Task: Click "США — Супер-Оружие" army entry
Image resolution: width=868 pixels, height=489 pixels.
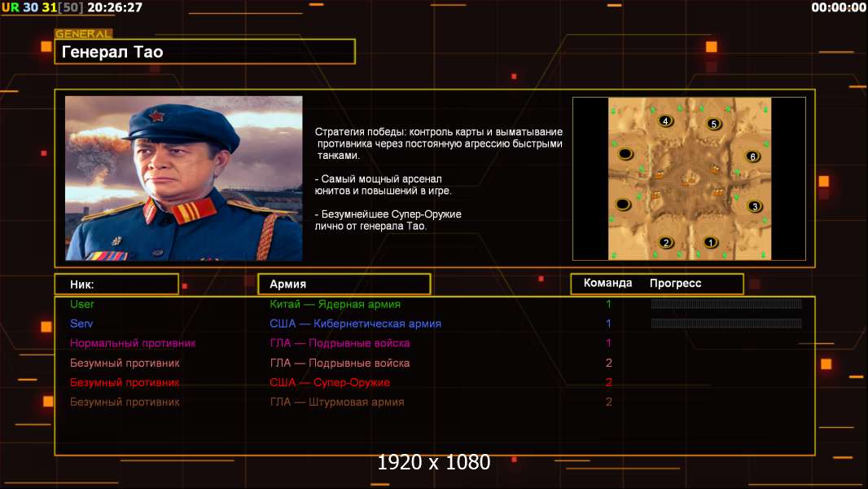Action: (x=330, y=383)
